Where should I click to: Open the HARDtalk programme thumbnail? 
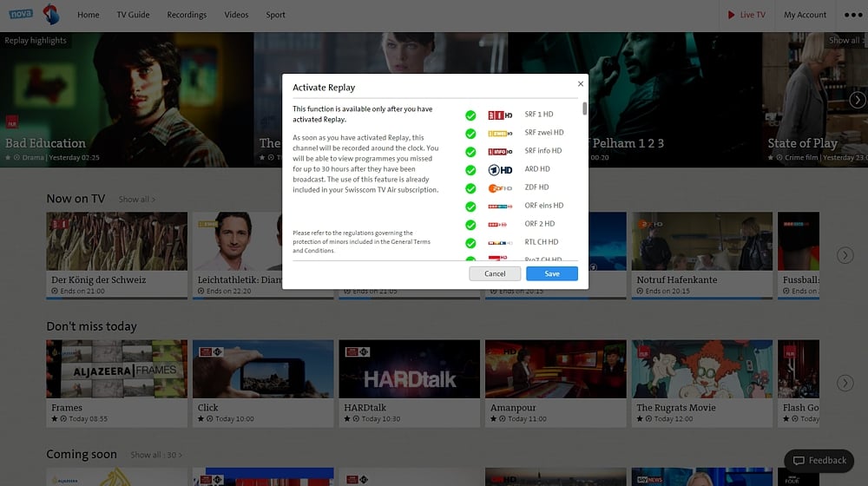click(409, 369)
